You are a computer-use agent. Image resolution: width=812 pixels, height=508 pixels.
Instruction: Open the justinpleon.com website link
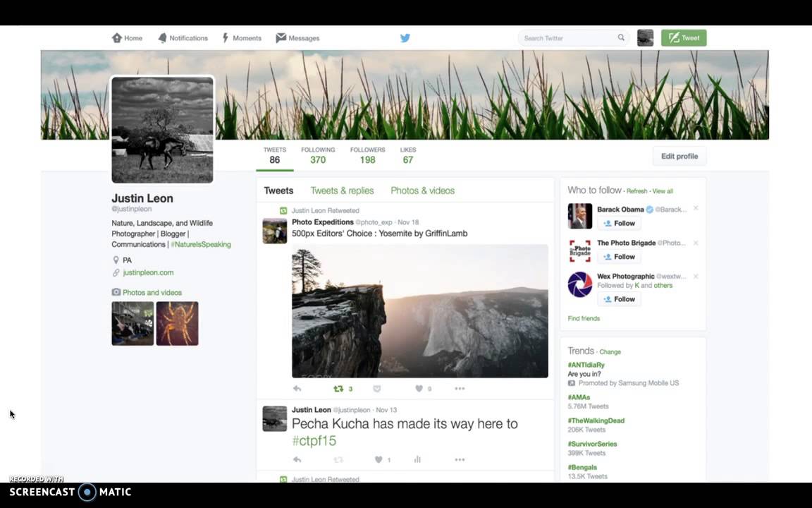(x=148, y=272)
